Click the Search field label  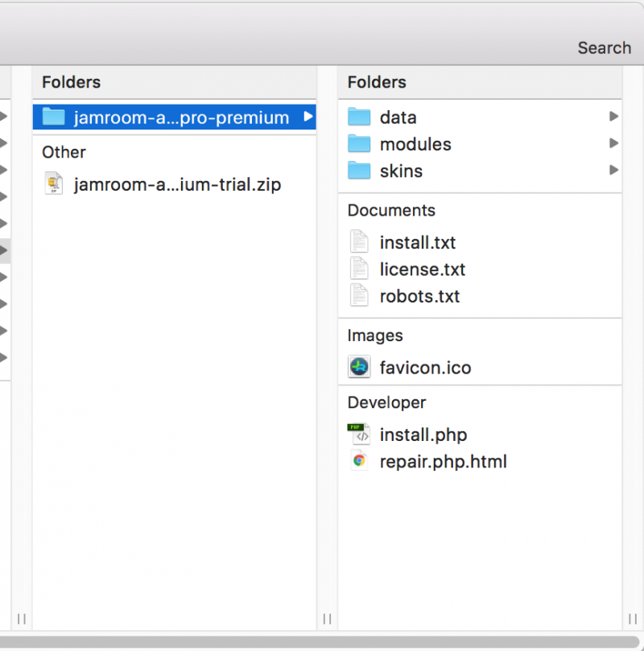604,47
